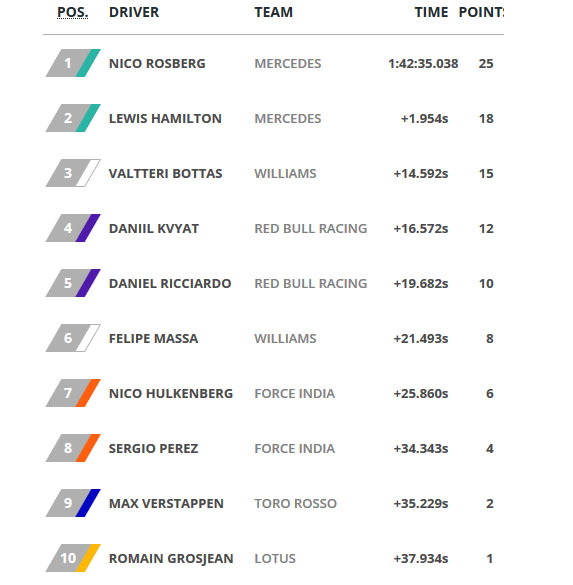The width and height of the screenshot is (573, 585).
Task: Click position 3 badge with white stripe
Action: [x=73, y=173]
